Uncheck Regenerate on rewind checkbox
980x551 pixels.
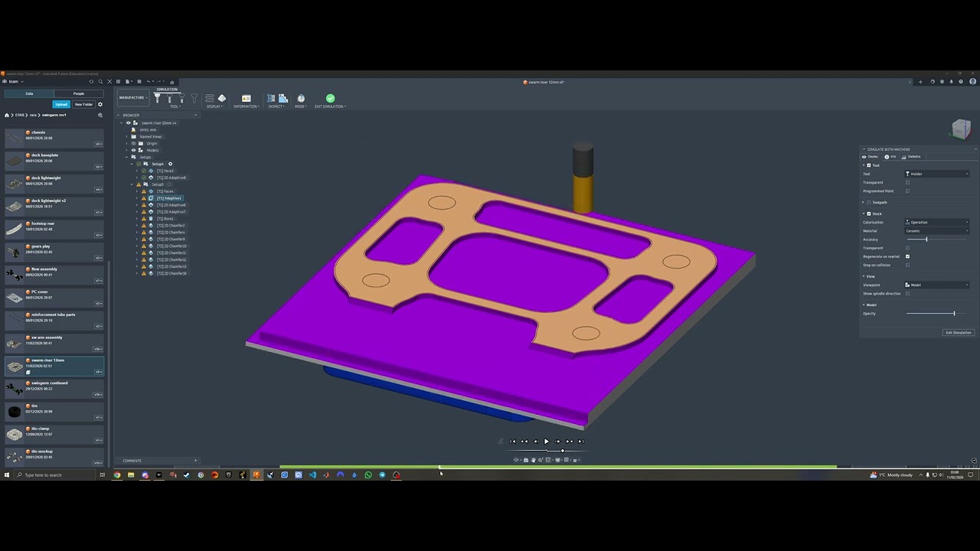(907, 256)
